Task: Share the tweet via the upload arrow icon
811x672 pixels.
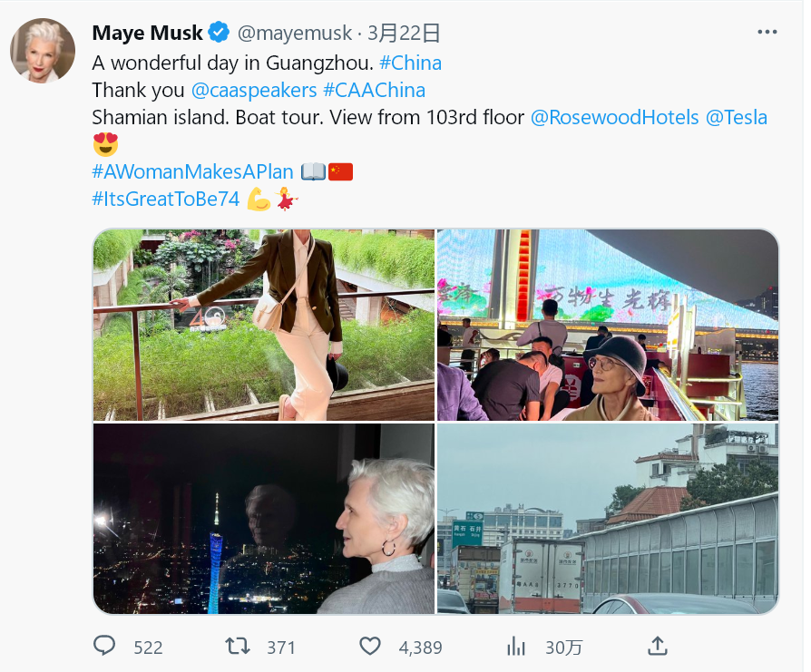Action: (x=658, y=646)
